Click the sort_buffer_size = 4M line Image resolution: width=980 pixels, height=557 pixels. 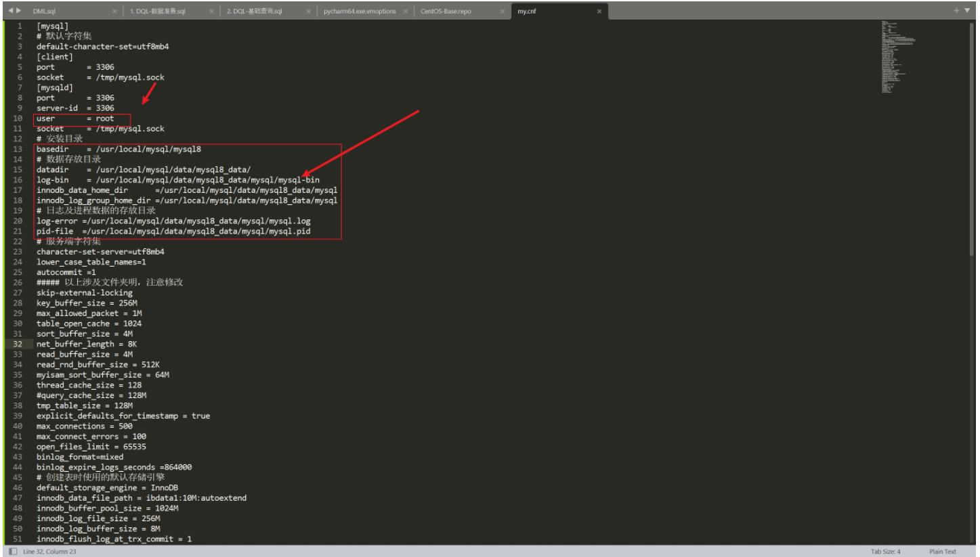pos(85,334)
